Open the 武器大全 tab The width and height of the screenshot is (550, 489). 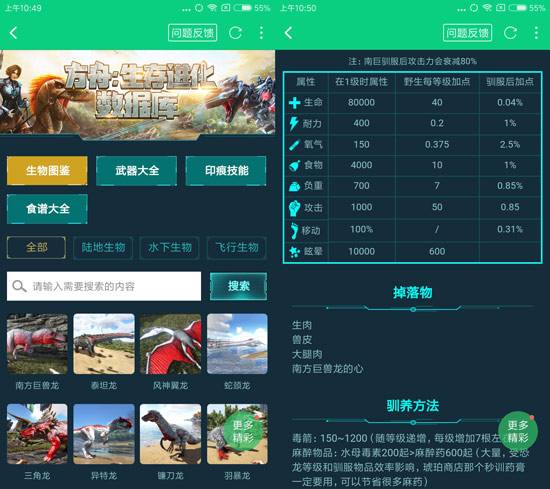pyautogui.click(x=137, y=170)
